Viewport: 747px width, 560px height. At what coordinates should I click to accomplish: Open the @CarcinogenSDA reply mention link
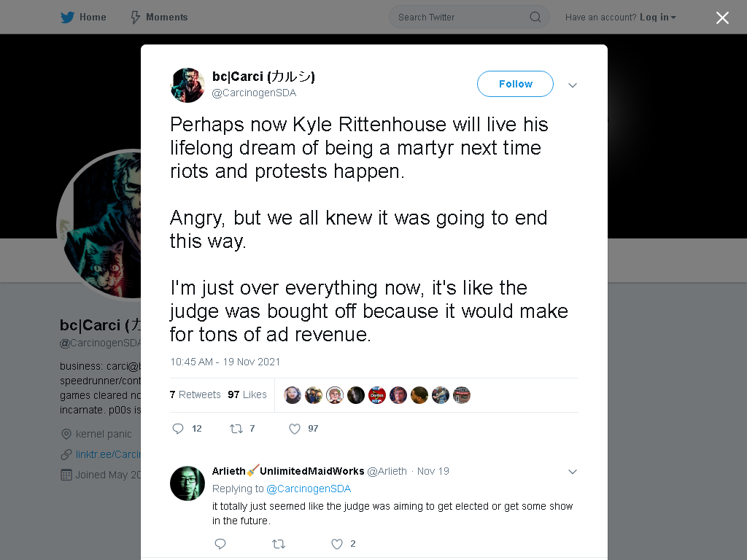coord(309,489)
